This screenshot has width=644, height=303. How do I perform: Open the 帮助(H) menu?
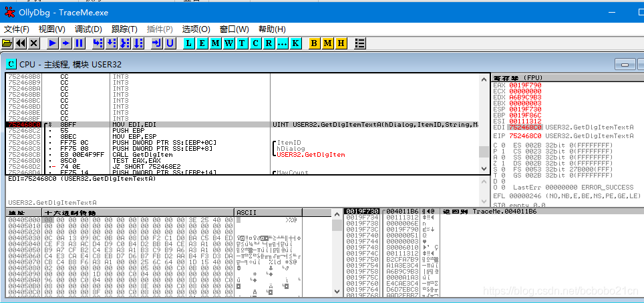[272, 29]
